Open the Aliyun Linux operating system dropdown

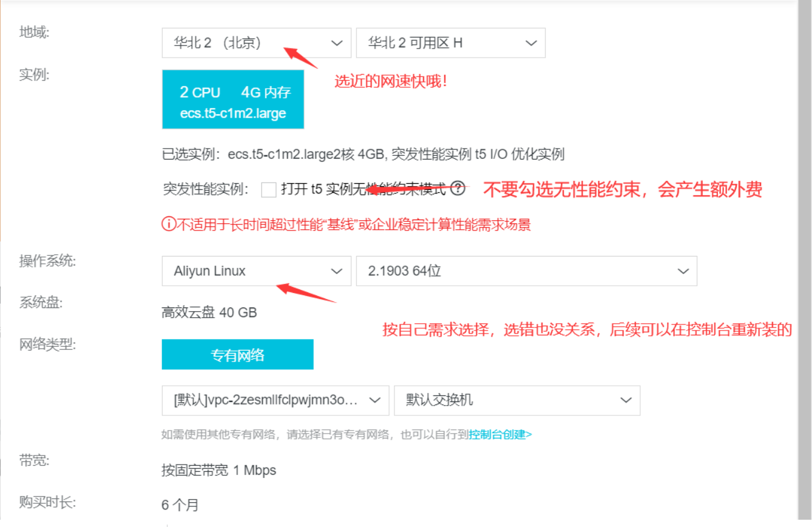pos(256,271)
